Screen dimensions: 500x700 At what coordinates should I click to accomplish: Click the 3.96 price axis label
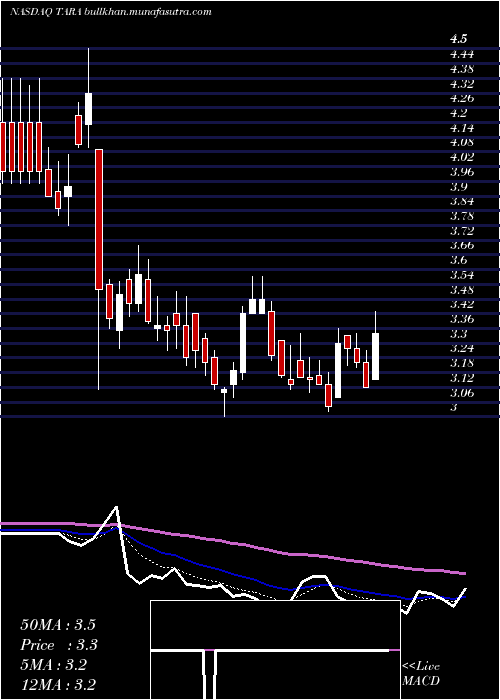pyautogui.click(x=462, y=172)
